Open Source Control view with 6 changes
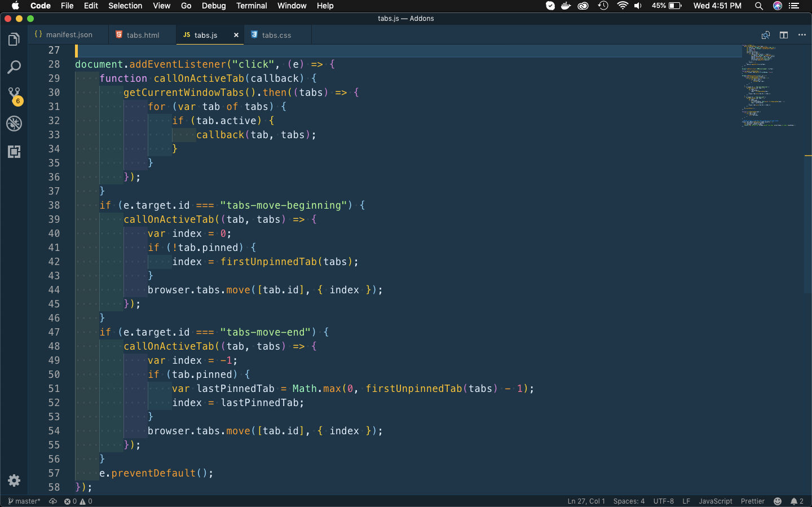The width and height of the screenshot is (812, 507). coord(14,95)
